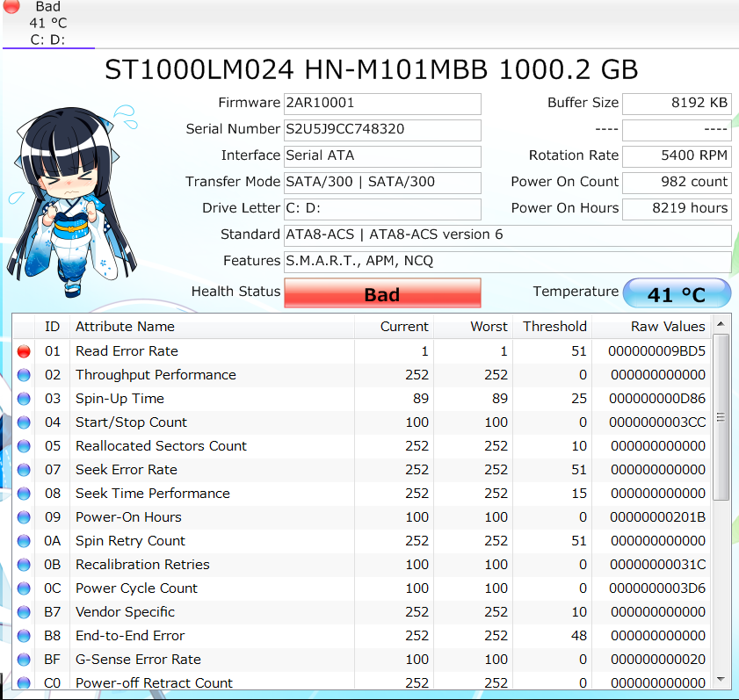Click the blue status icon for End-to-End Error

coord(24,636)
